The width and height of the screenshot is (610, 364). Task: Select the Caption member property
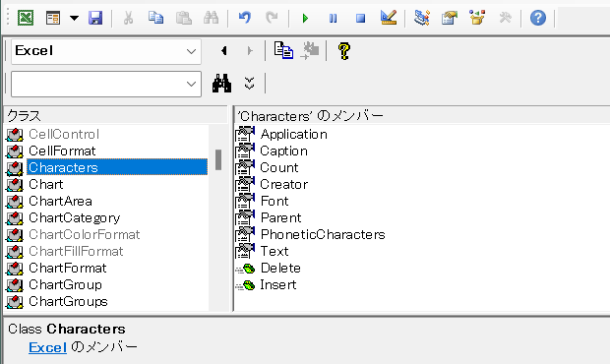283,151
